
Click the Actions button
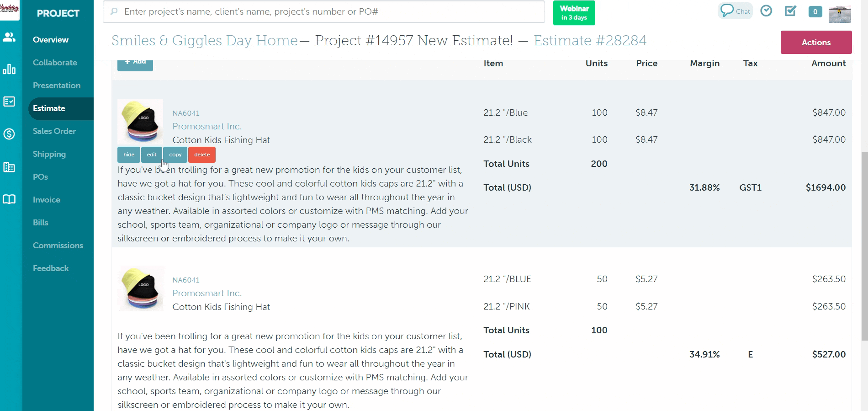tap(816, 42)
